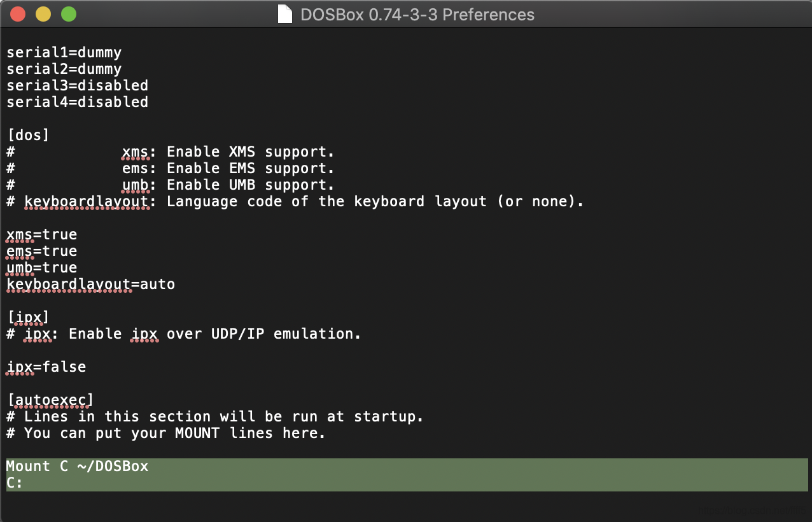Click the setting line 'ems=true'

point(41,251)
